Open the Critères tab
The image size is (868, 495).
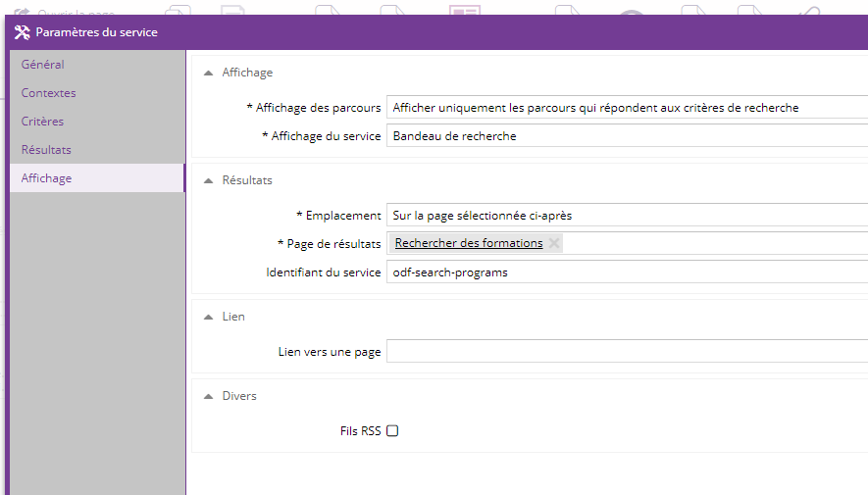(43, 122)
